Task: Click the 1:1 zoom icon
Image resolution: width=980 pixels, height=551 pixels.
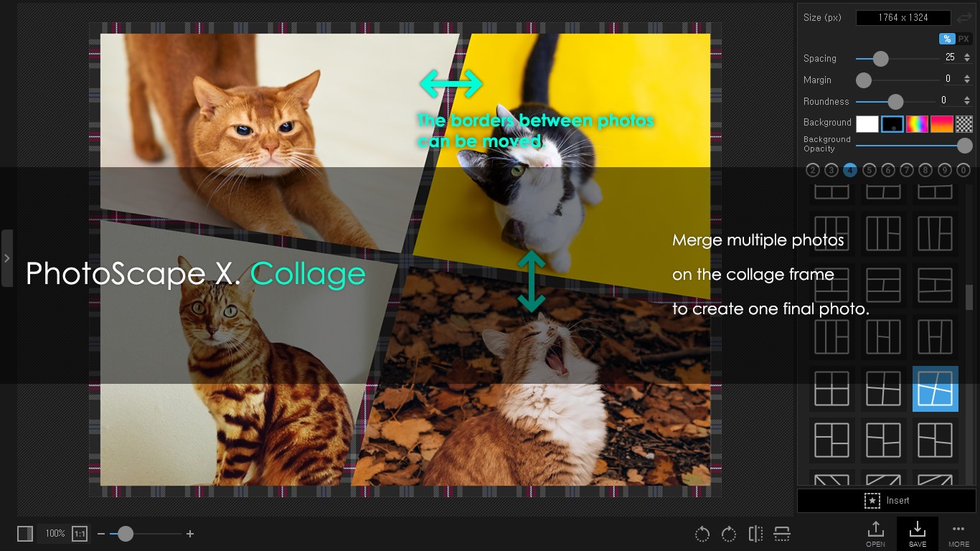Action: 79,534
